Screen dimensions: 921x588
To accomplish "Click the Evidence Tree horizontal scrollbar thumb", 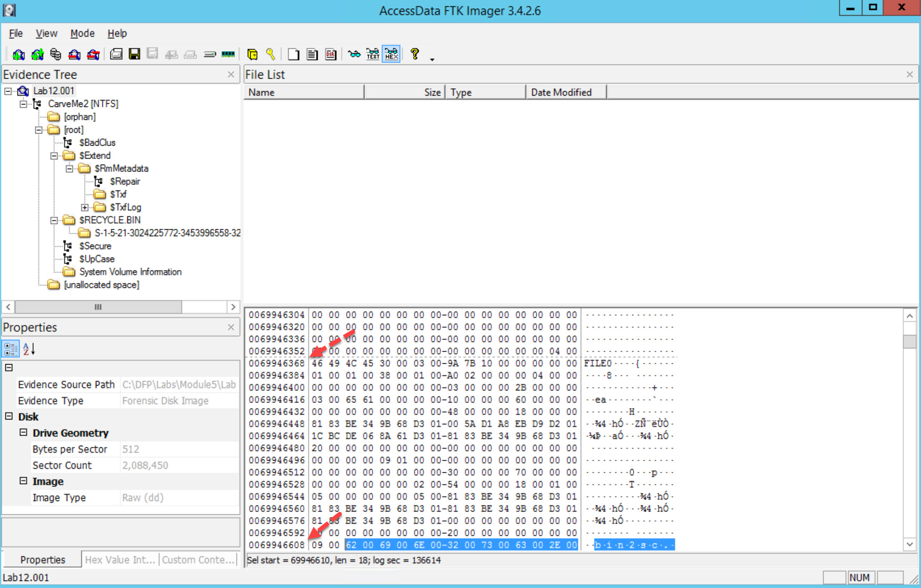I will (x=98, y=307).
